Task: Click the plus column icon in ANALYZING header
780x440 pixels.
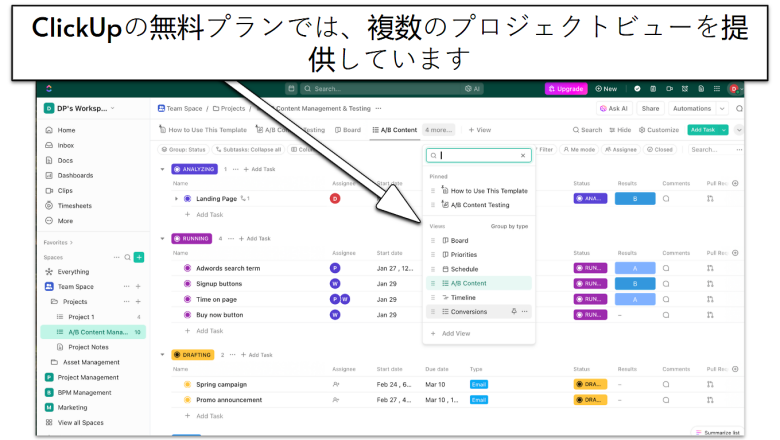Action: [x=736, y=183]
